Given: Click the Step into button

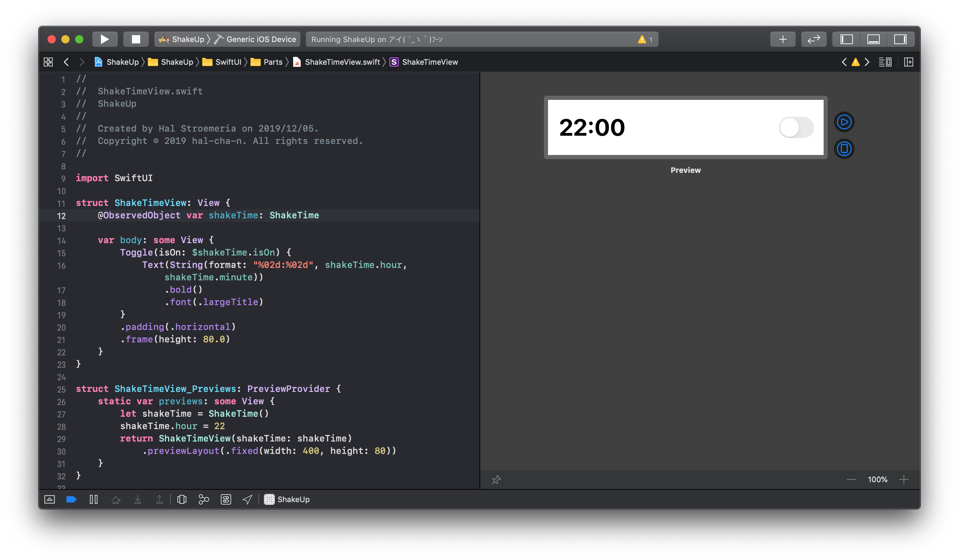Looking at the screenshot, I should [138, 499].
